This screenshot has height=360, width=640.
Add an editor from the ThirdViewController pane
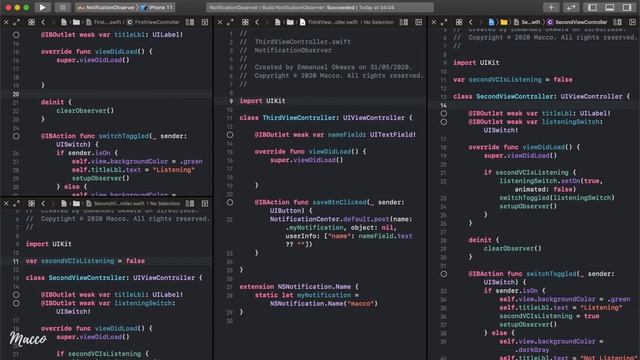pos(418,22)
